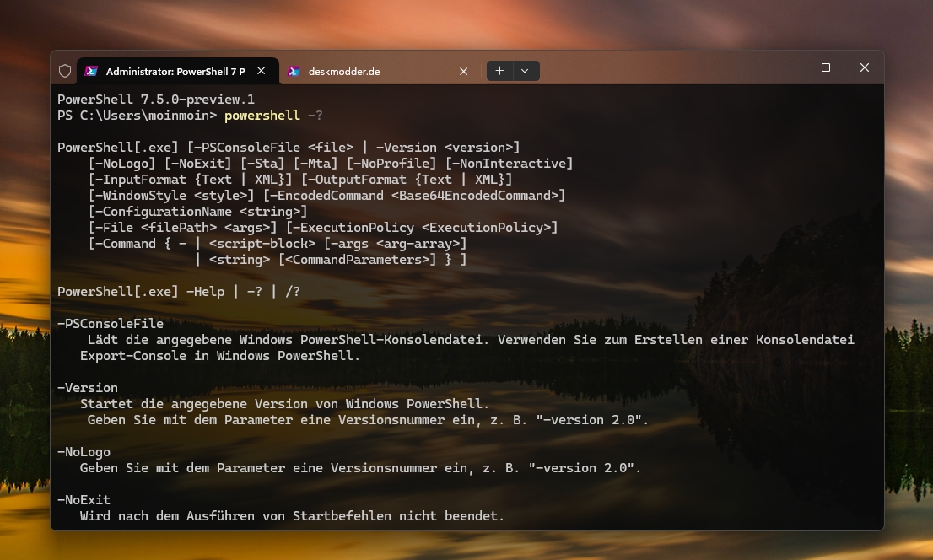Maximize the Terminal window

tap(825, 67)
